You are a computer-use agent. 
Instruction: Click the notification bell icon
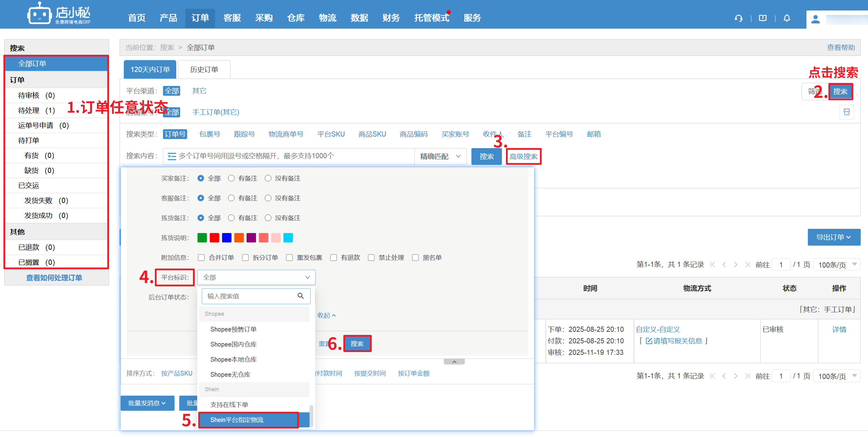click(787, 18)
